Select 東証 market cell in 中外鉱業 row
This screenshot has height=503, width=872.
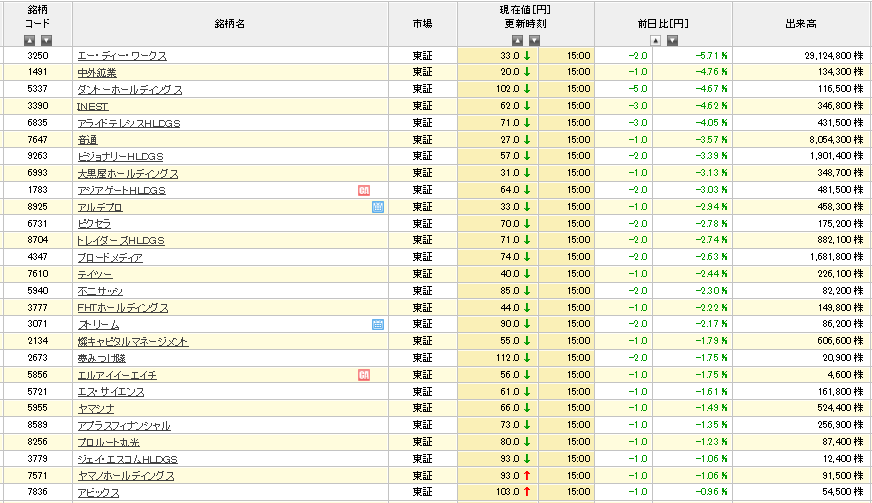[x=423, y=72]
